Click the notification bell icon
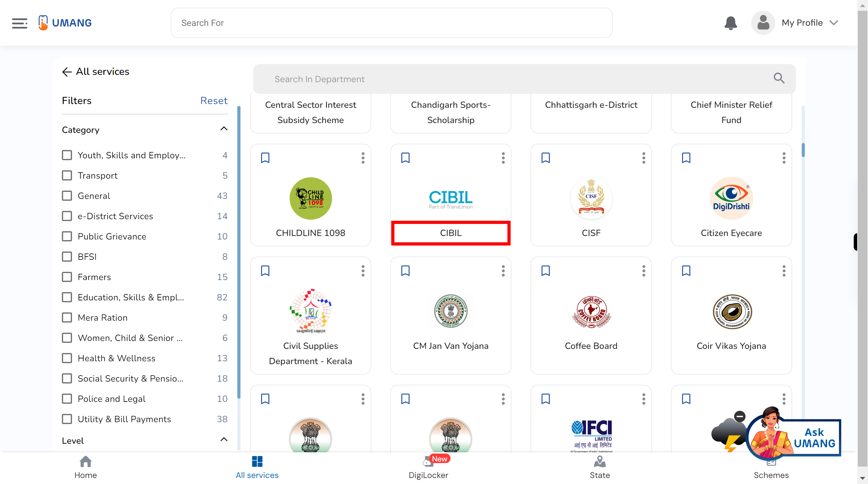 coord(730,23)
